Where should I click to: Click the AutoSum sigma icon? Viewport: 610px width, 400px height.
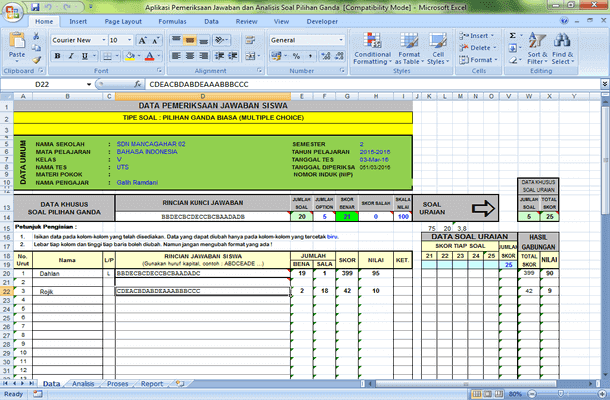coord(513,36)
